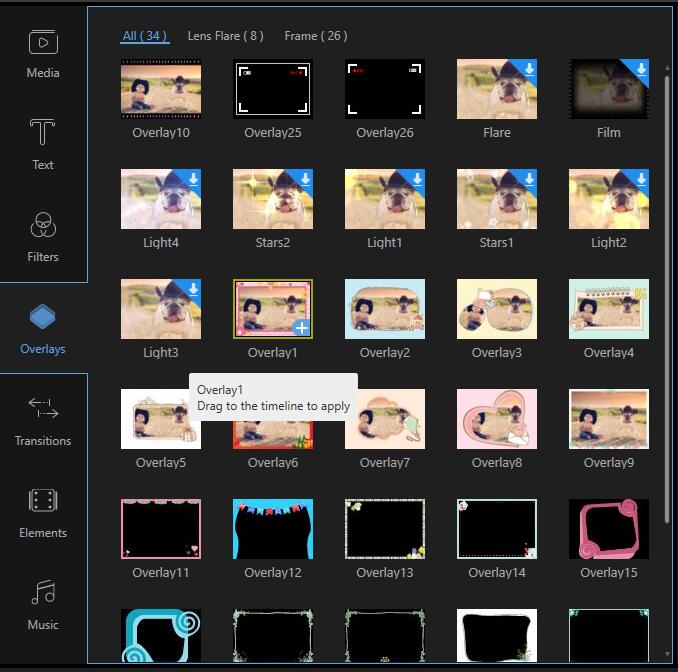Viewport: 678px width, 672px height.
Task: Switch to Lens Flare (8) tab
Action: (225, 36)
